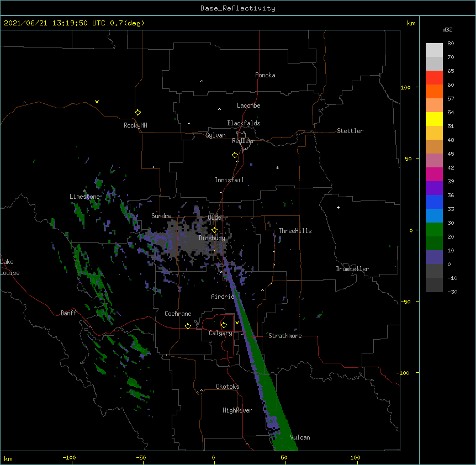
Task: Click the Limestone label
Action: [84, 197]
